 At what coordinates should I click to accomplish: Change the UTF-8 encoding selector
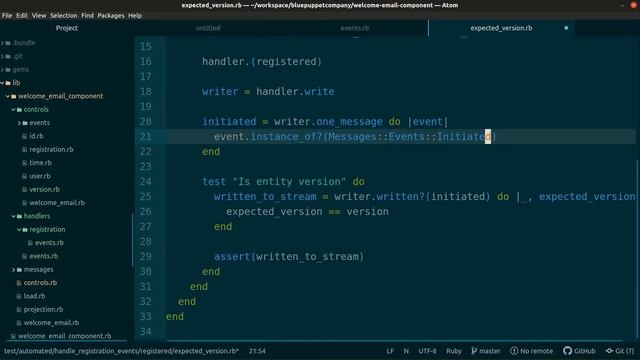tap(427, 351)
